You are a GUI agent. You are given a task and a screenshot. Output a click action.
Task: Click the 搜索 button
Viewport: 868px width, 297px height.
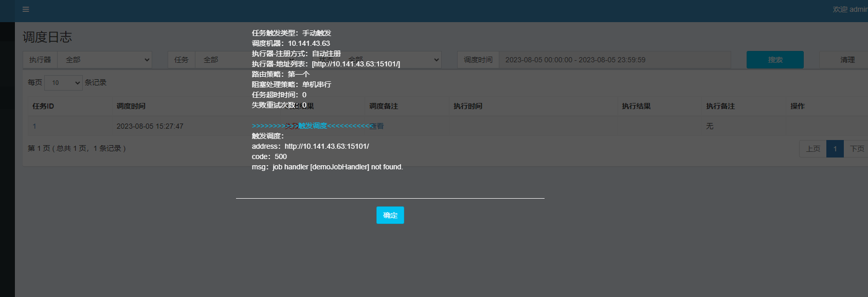[775, 60]
